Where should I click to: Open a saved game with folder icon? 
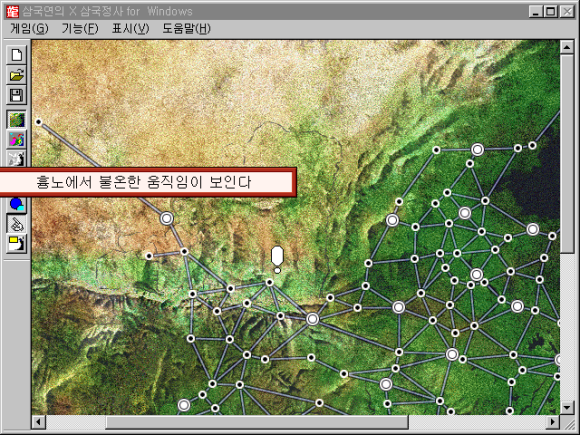[x=17, y=75]
